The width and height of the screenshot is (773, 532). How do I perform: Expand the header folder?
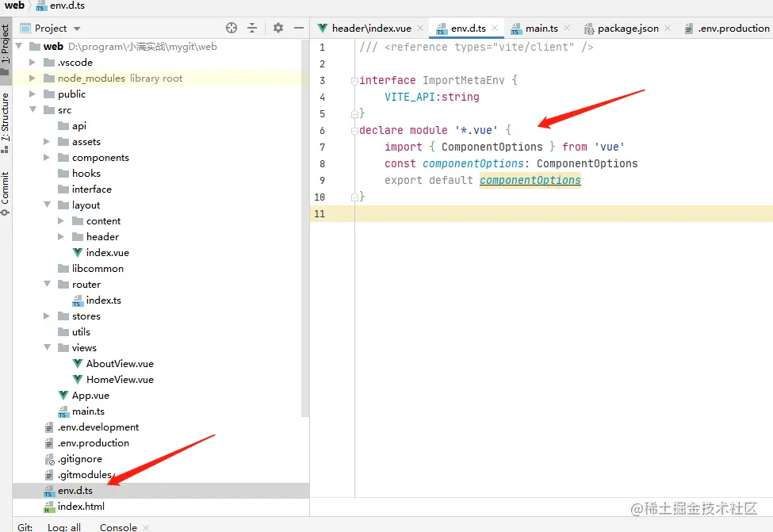tap(61, 236)
